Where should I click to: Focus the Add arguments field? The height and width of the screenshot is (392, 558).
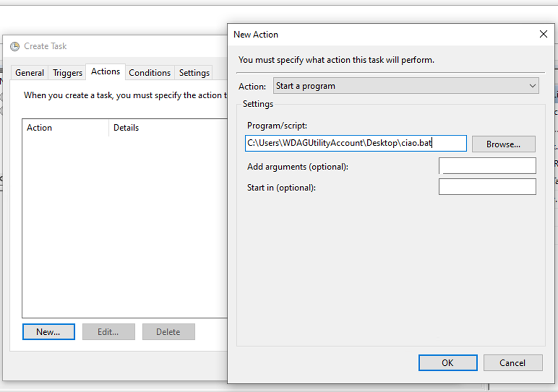point(487,166)
